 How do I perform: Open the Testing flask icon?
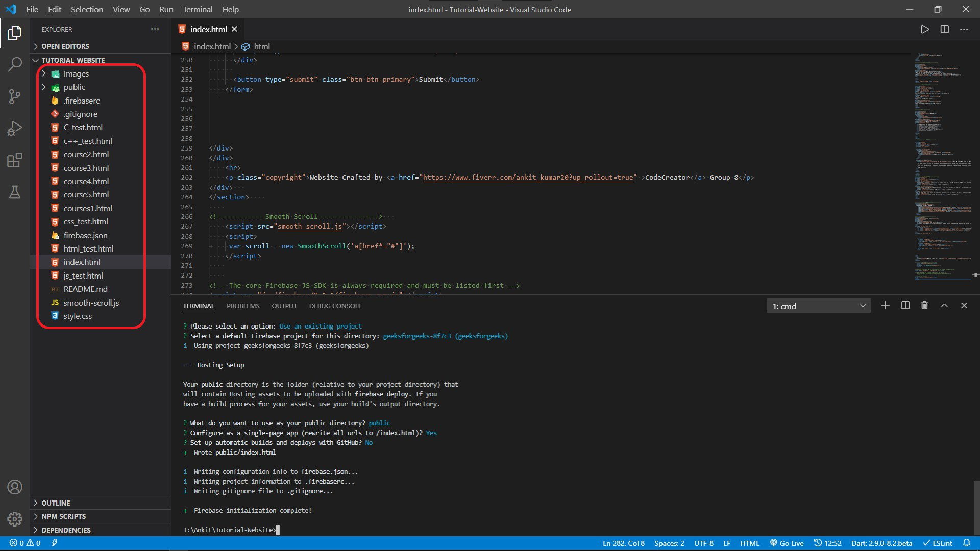[15, 192]
